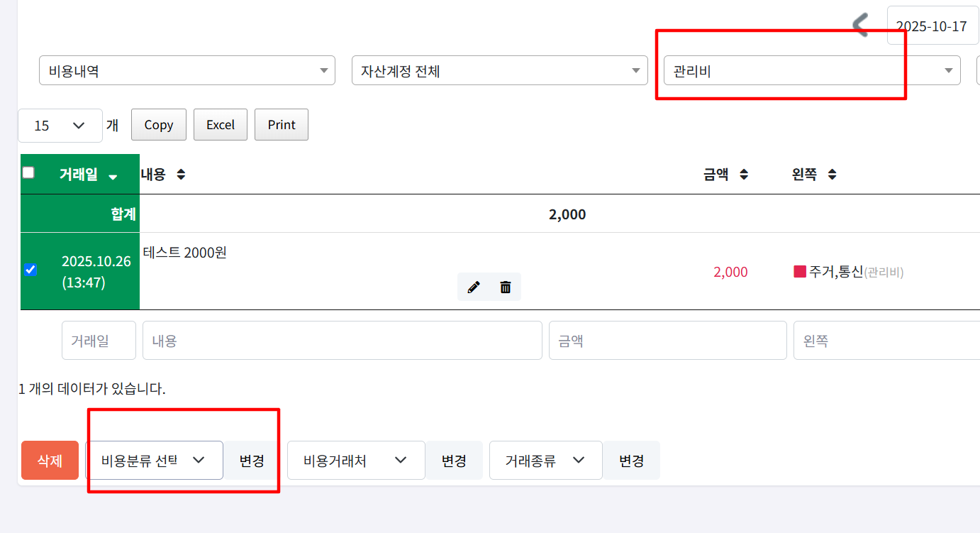This screenshot has height=533, width=980.
Task: Click the pink 주거,통신 category color square
Action: tap(800, 271)
